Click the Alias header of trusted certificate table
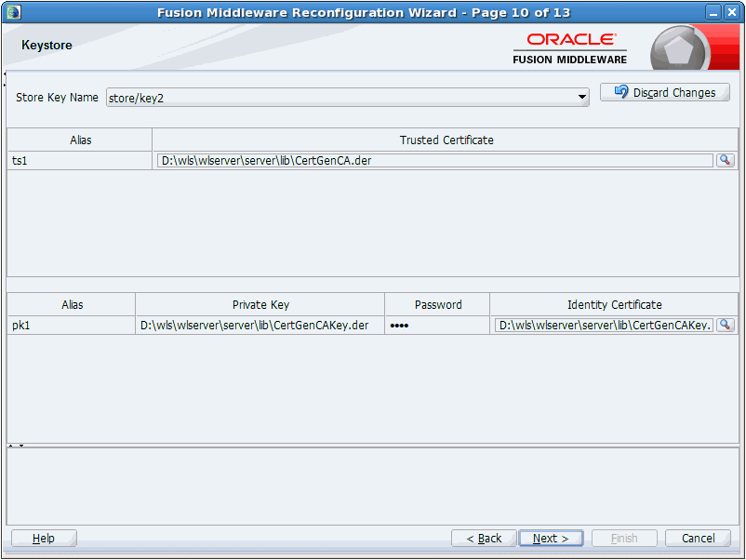Viewport: 746px width, 560px height. pyautogui.click(x=80, y=140)
